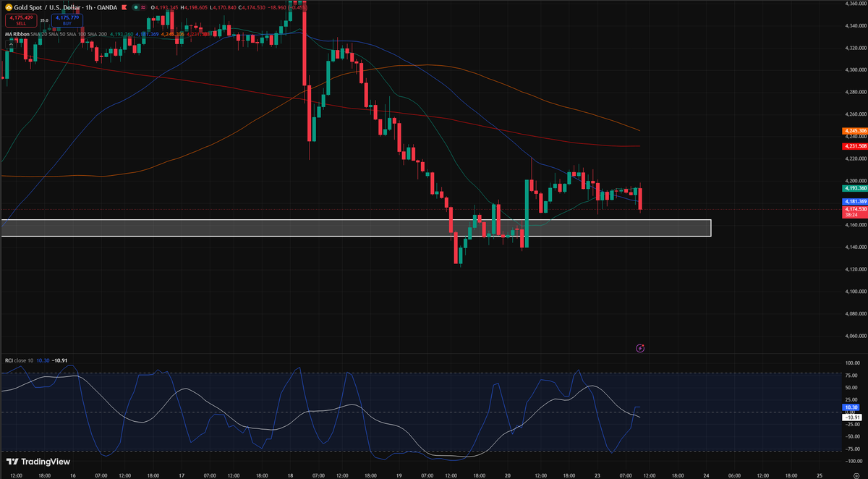This screenshot has width=868, height=479.
Task: Click the 35.0 spread value
Action: (44, 20)
